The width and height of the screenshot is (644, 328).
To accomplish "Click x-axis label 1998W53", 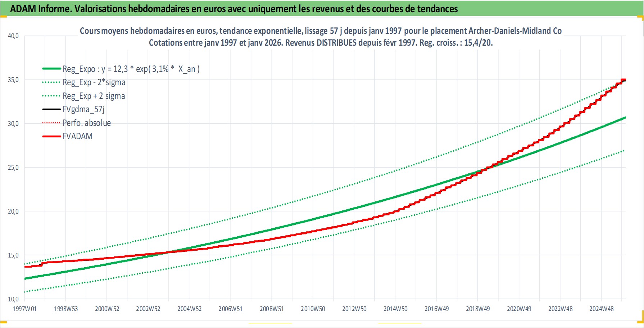I will pyautogui.click(x=66, y=309).
